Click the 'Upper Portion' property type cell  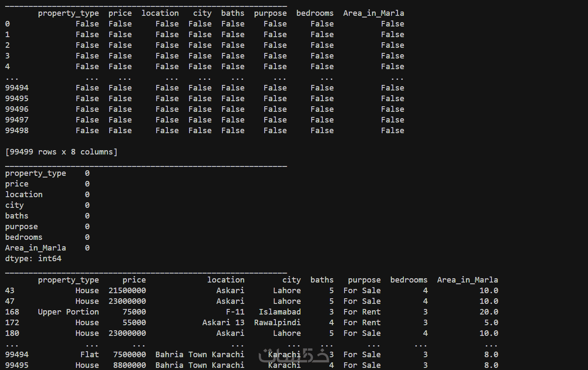[68, 312]
